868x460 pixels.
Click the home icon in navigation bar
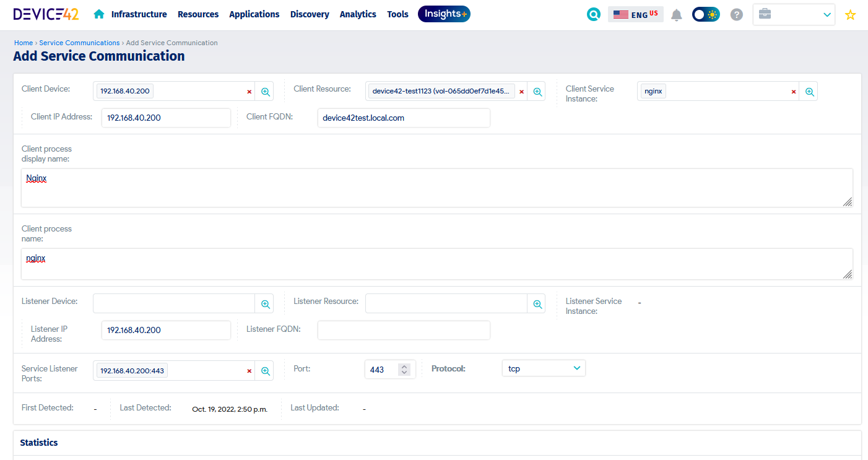tap(98, 14)
